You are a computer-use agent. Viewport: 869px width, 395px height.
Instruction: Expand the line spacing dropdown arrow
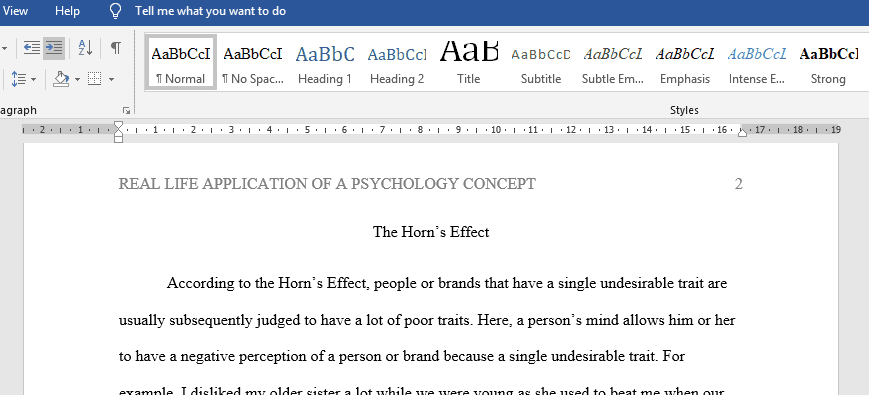point(33,80)
